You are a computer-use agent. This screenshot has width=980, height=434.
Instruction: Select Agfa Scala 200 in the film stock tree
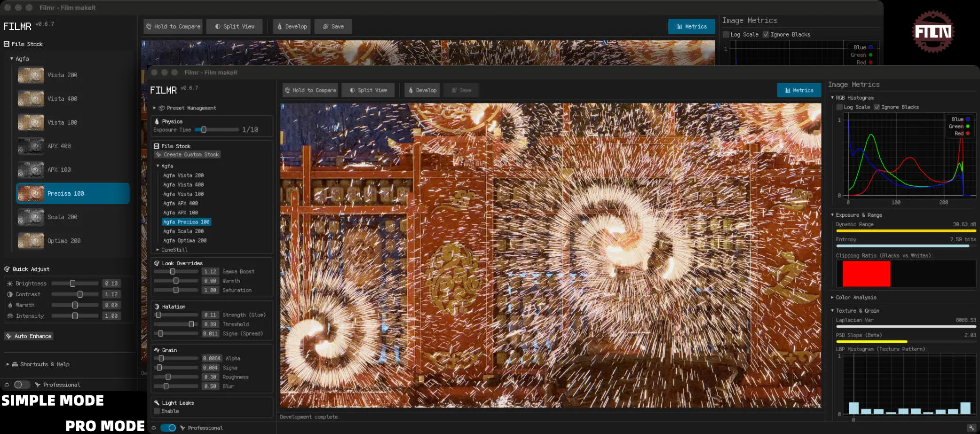(183, 231)
